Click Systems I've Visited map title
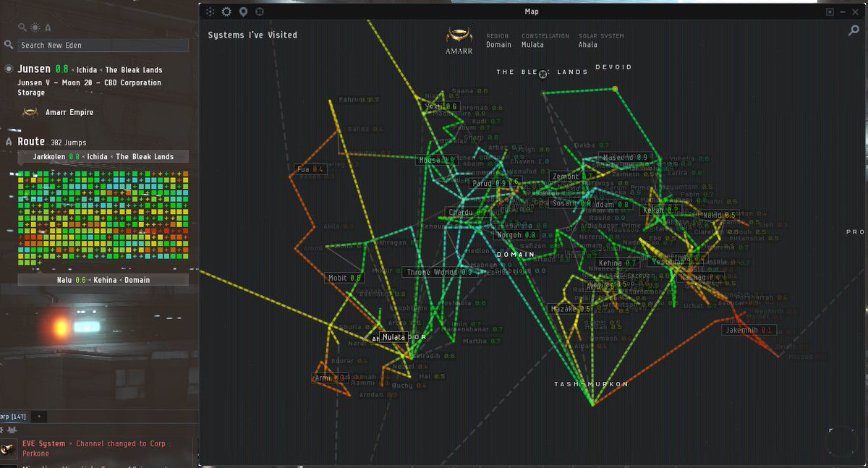 [x=252, y=35]
